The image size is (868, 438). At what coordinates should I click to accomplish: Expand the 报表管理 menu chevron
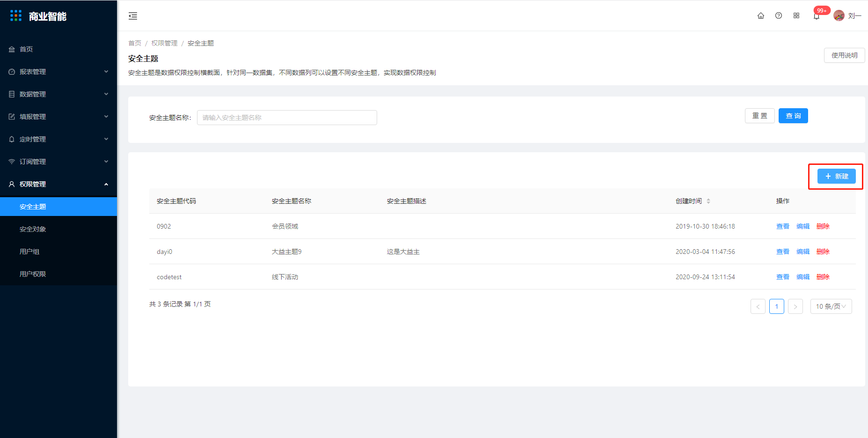coord(106,72)
